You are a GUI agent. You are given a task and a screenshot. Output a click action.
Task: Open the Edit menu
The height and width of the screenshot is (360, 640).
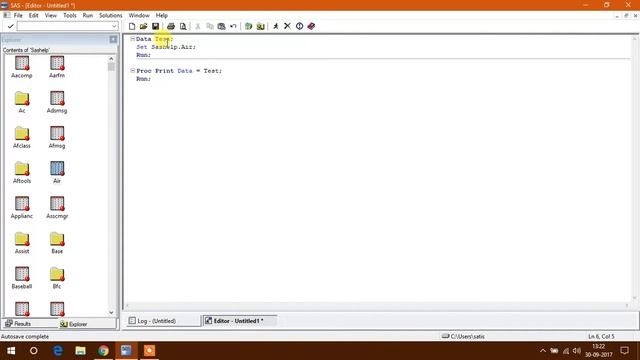(x=33, y=16)
